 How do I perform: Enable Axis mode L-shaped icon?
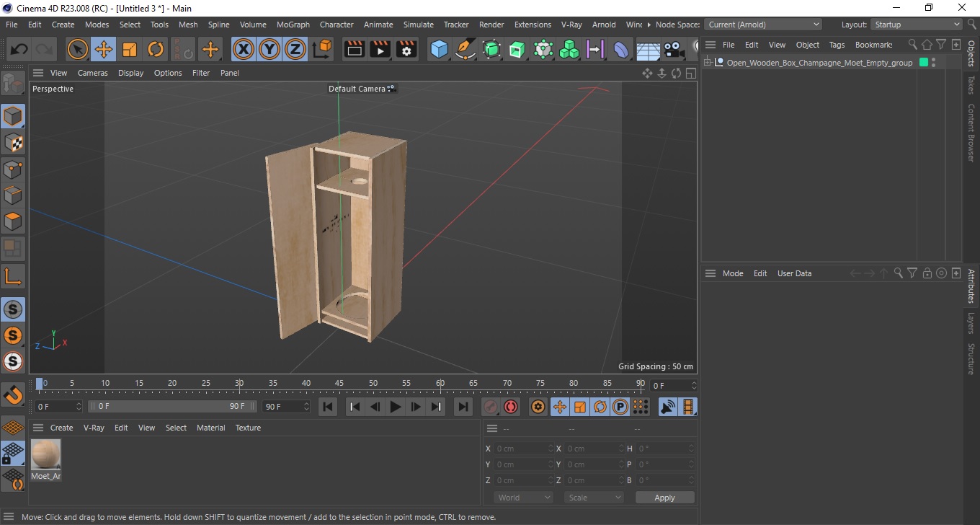coord(13,276)
